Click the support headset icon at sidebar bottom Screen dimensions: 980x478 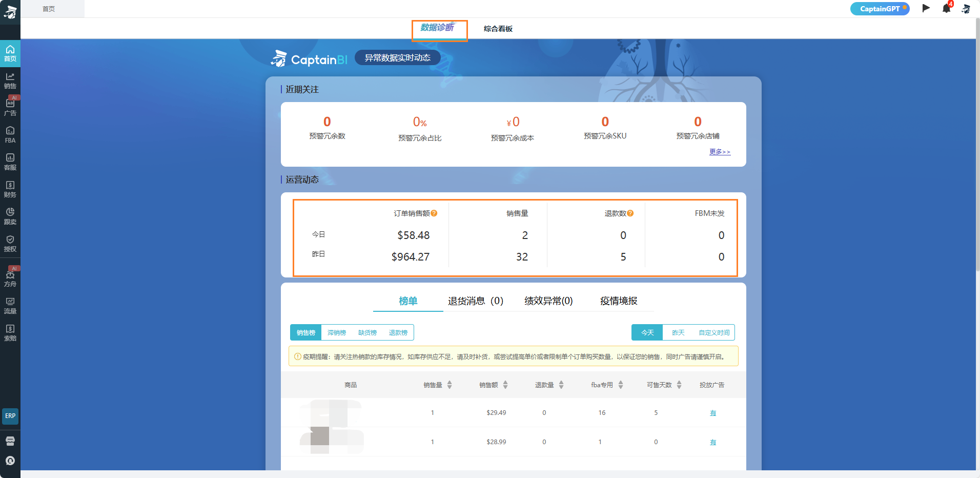(10, 461)
